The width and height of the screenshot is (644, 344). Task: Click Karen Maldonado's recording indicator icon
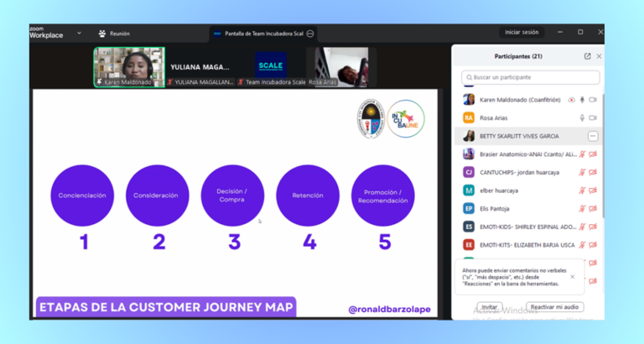(572, 99)
